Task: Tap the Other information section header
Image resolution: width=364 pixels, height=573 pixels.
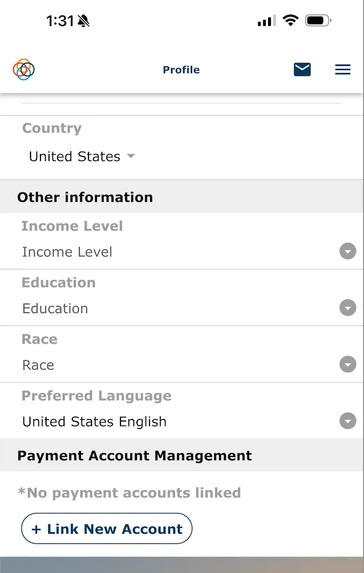Action: pyautogui.click(x=85, y=197)
